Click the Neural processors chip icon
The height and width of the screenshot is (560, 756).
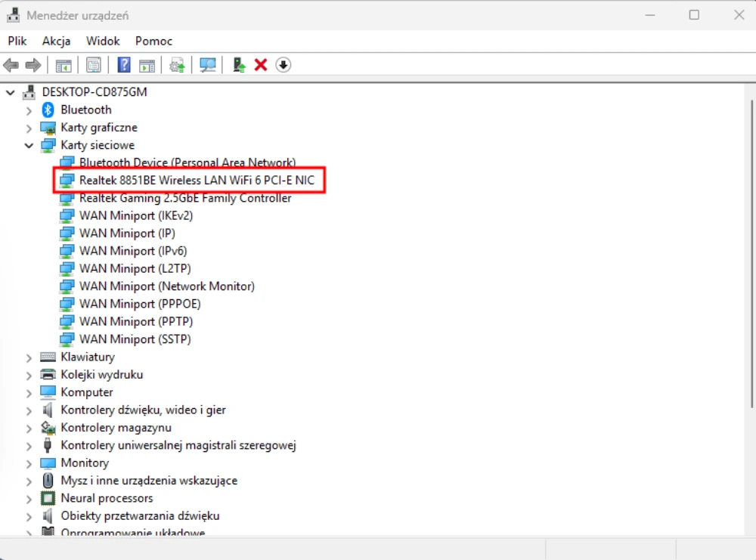(x=48, y=498)
